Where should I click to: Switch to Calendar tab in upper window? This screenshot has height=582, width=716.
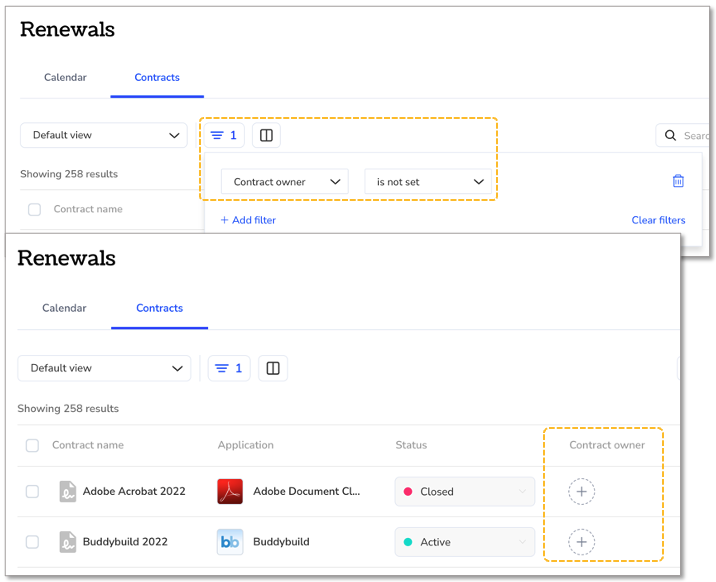pos(65,78)
